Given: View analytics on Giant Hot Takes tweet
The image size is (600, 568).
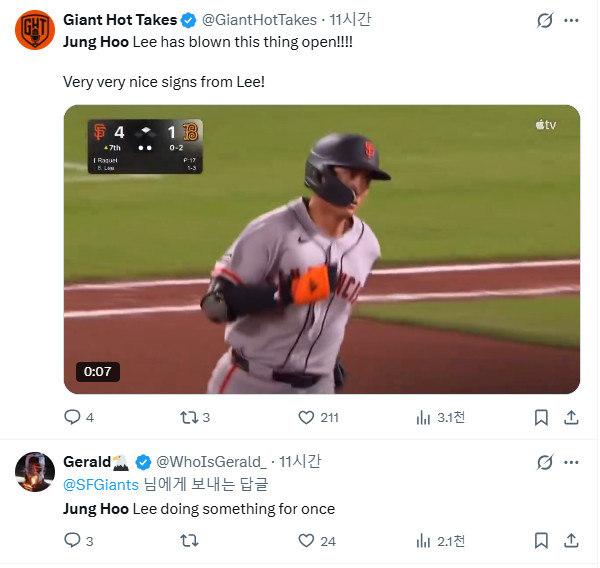Looking at the screenshot, I should point(422,417).
